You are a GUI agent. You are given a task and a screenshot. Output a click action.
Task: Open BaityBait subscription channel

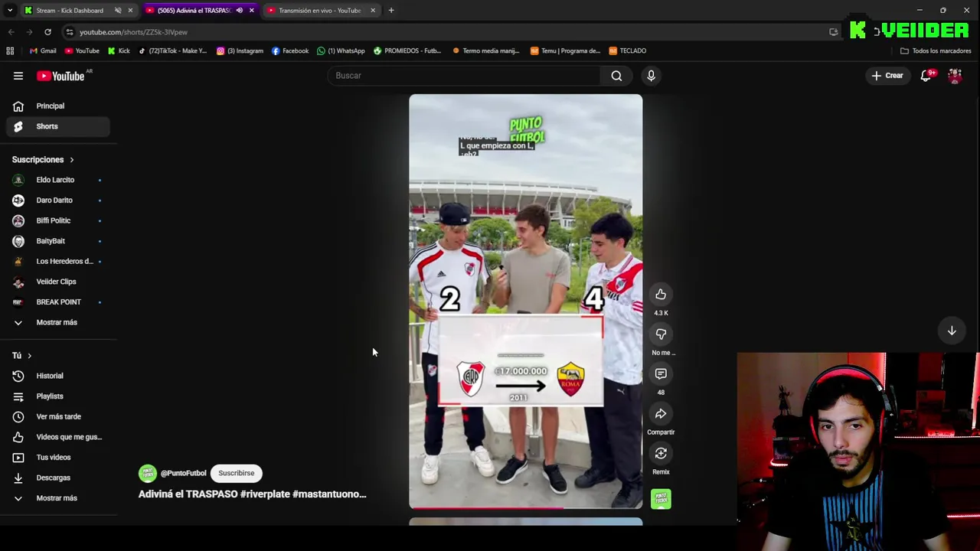coord(58,241)
